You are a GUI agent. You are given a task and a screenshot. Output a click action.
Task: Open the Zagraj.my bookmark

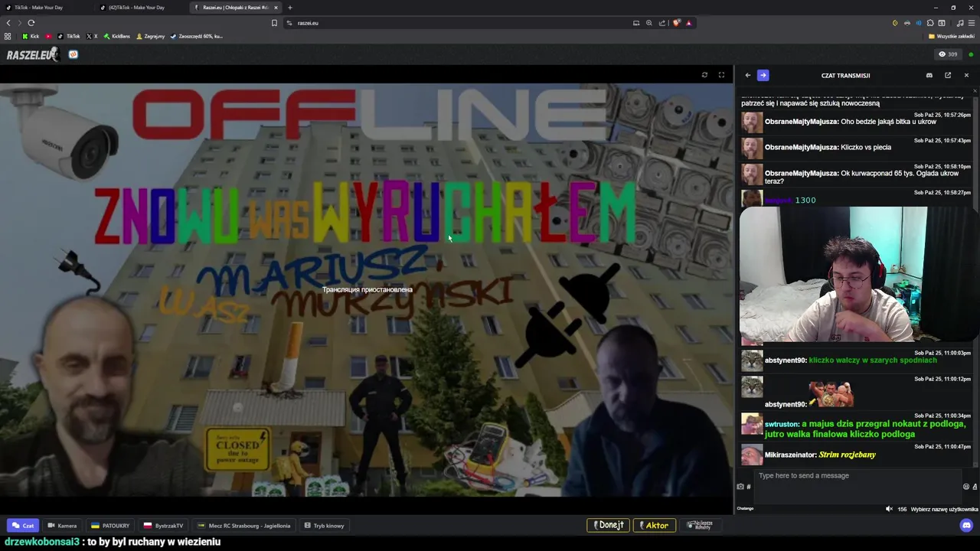coord(150,36)
